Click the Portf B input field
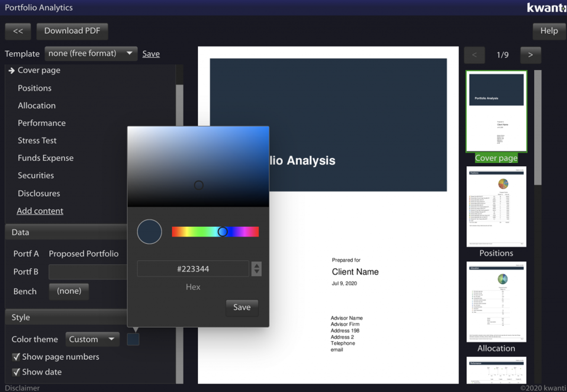This screenshot has width=567, height=392. pyautogui.click(x=88, y=273)
